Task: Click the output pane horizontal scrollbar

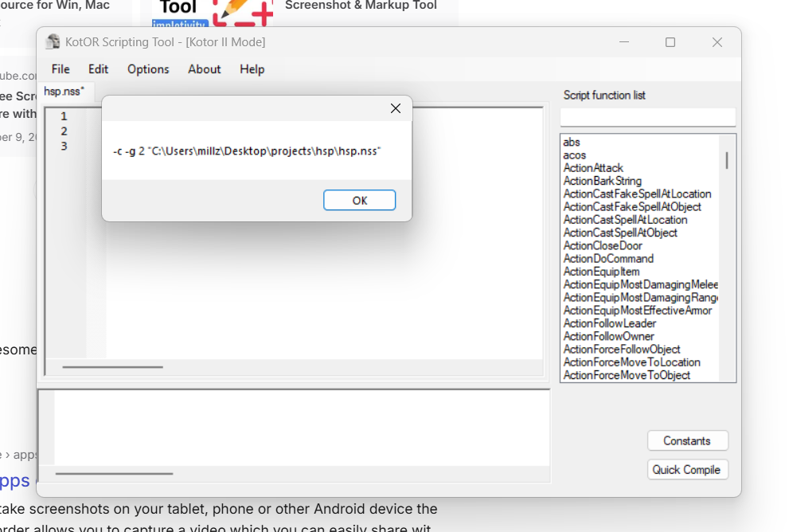Action: click(114, 474)
